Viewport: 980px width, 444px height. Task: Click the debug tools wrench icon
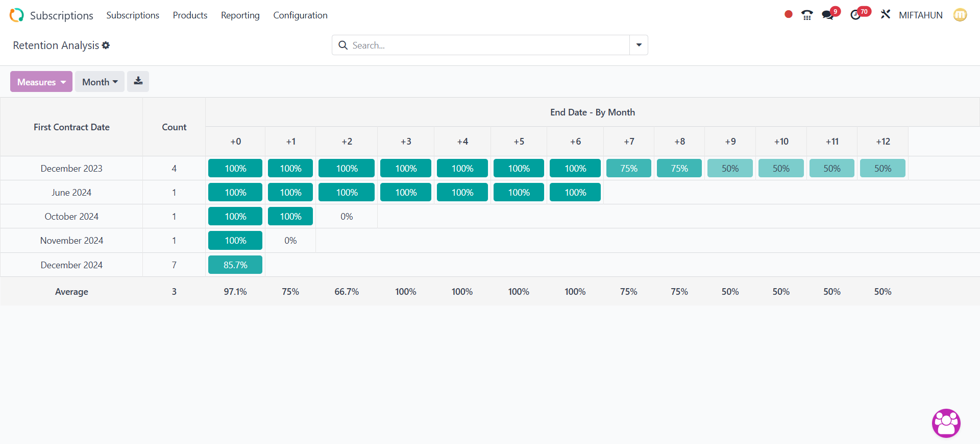[x=885, y=14]
